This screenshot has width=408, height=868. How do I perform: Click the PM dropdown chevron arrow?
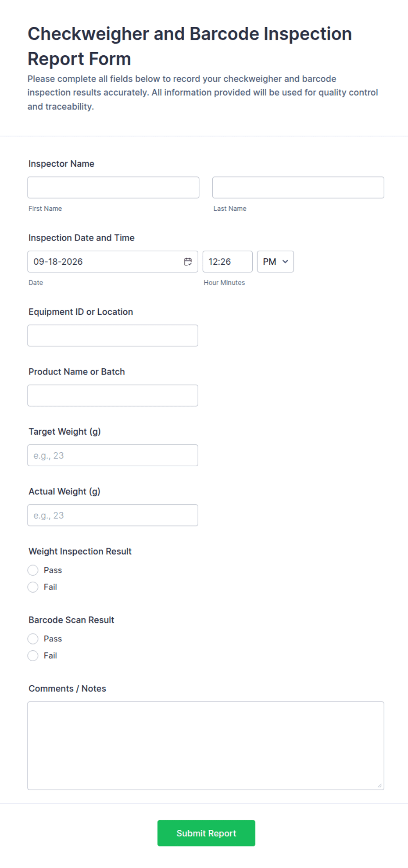285,262
